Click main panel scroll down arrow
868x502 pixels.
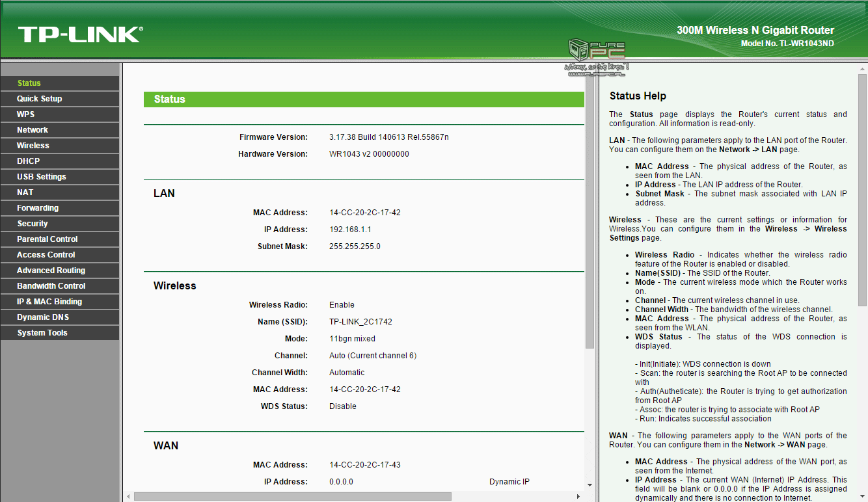pos(590,484)
